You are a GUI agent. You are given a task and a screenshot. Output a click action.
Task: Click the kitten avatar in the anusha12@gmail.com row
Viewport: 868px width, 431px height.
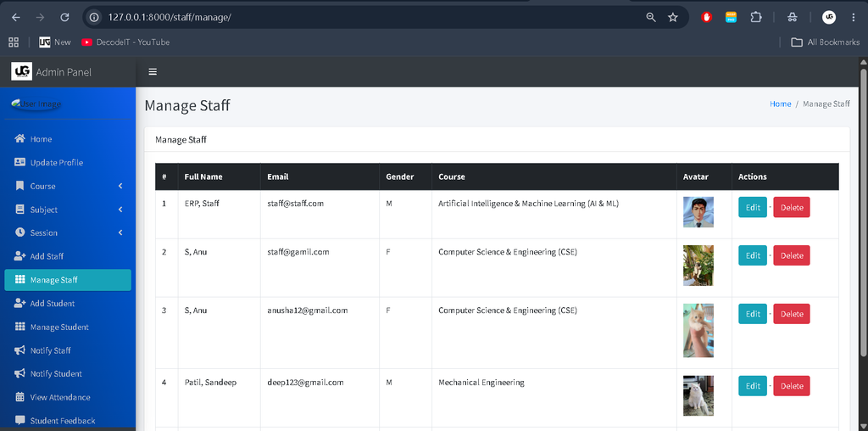(x=698, y=330)
